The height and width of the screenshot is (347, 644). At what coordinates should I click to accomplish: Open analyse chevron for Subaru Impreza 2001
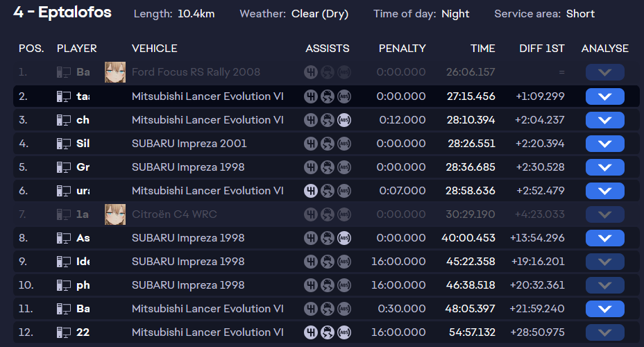605,144
